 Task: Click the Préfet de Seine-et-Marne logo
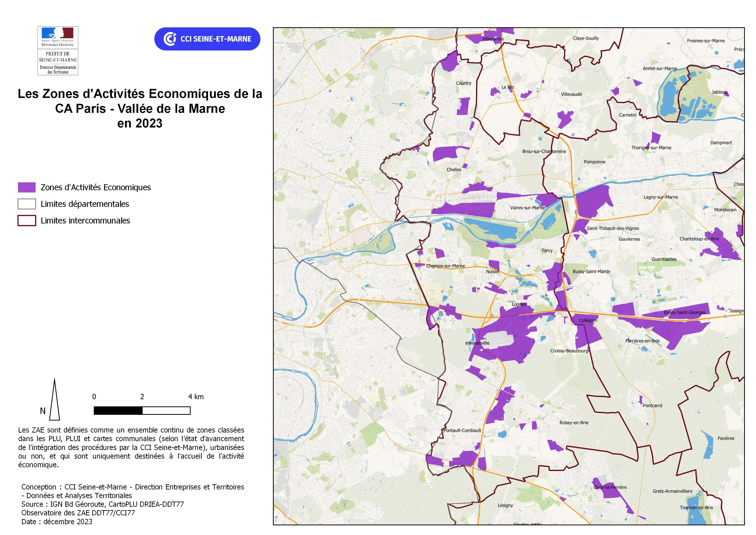pyautogui.click(x=58, y=51)
